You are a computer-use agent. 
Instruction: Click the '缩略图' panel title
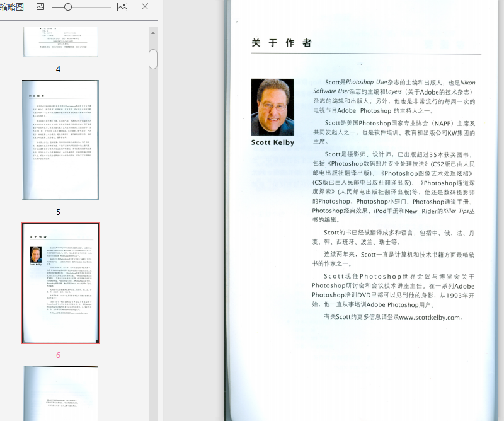(x=12, y=7)
